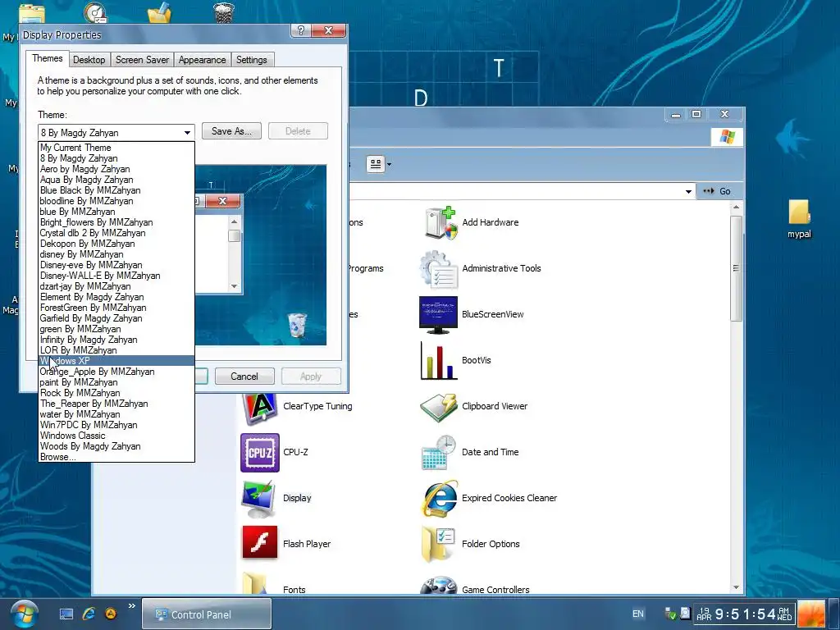Open the Flash Player icon

pyautogui.click(x=260, y=542)
